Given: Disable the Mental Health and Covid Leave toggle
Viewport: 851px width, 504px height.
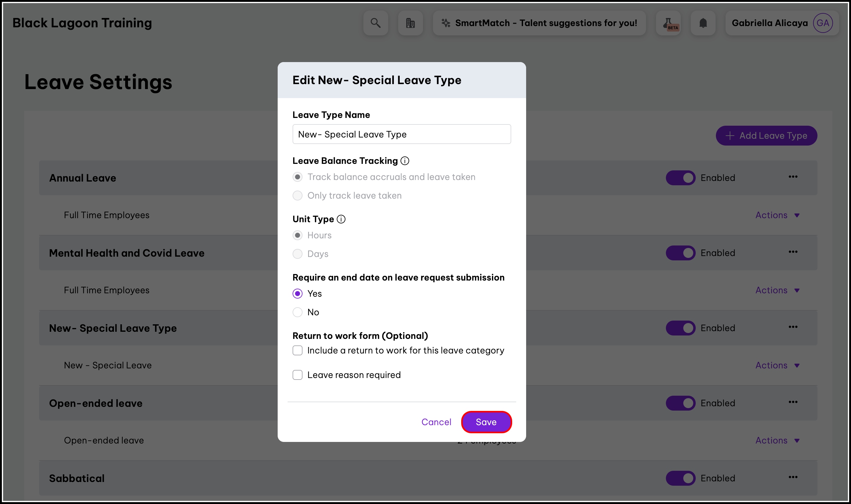Looking at the screenshot, I should point(680,253).
